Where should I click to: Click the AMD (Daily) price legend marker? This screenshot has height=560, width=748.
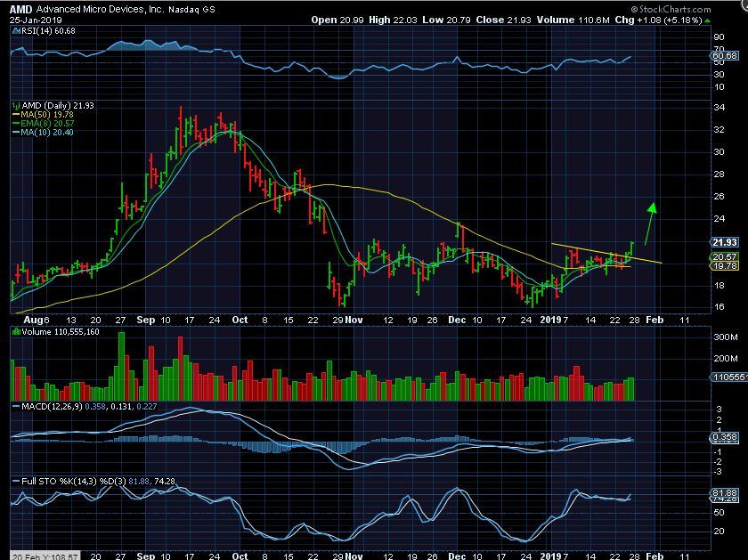(13, 105)
